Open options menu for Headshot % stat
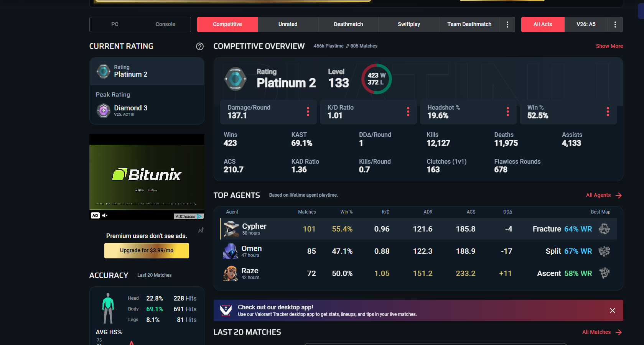Viewport: 644px width, 345px height. (508, 112)
